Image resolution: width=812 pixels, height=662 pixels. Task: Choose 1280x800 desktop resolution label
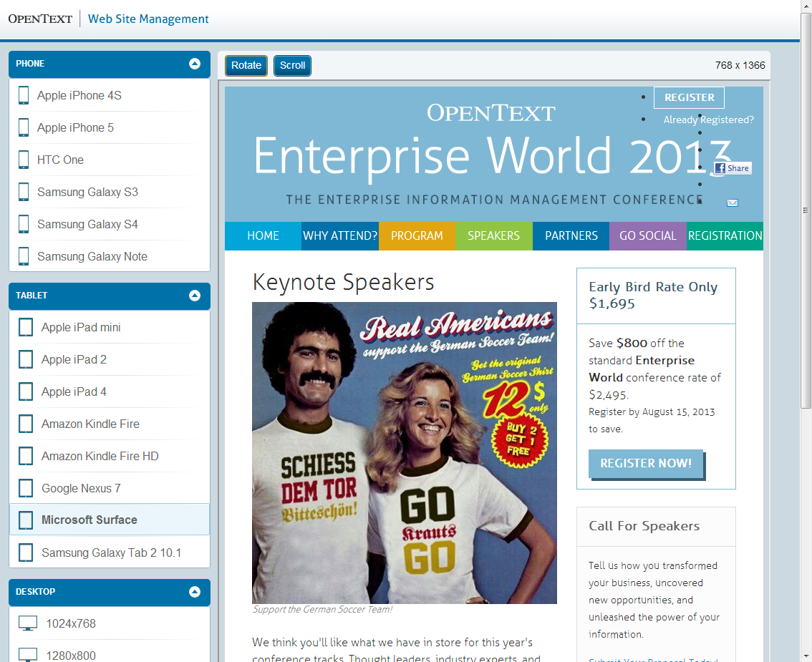71,656
